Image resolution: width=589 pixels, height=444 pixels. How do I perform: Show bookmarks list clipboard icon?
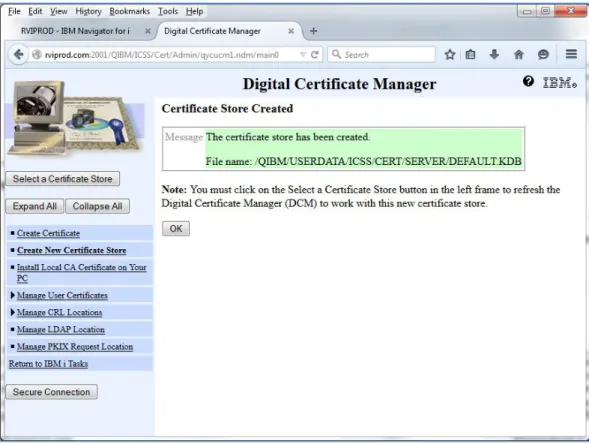[x=470, y=55]
